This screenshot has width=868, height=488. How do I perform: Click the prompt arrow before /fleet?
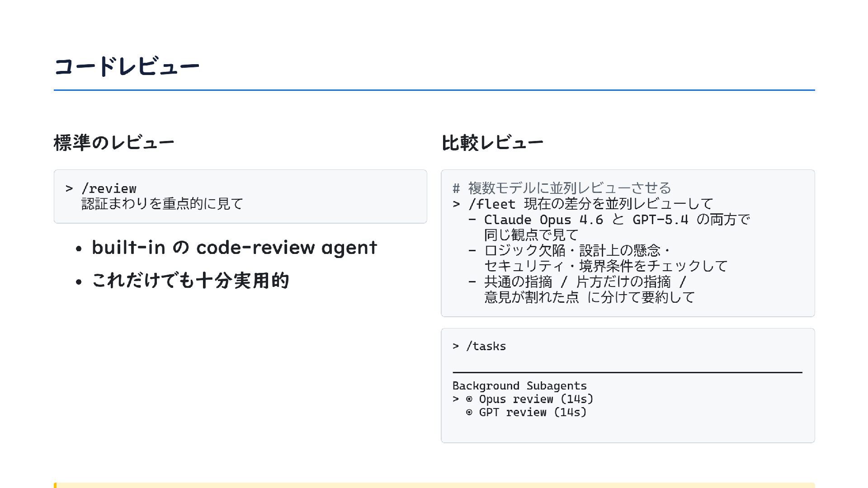[x=456, y=204]
